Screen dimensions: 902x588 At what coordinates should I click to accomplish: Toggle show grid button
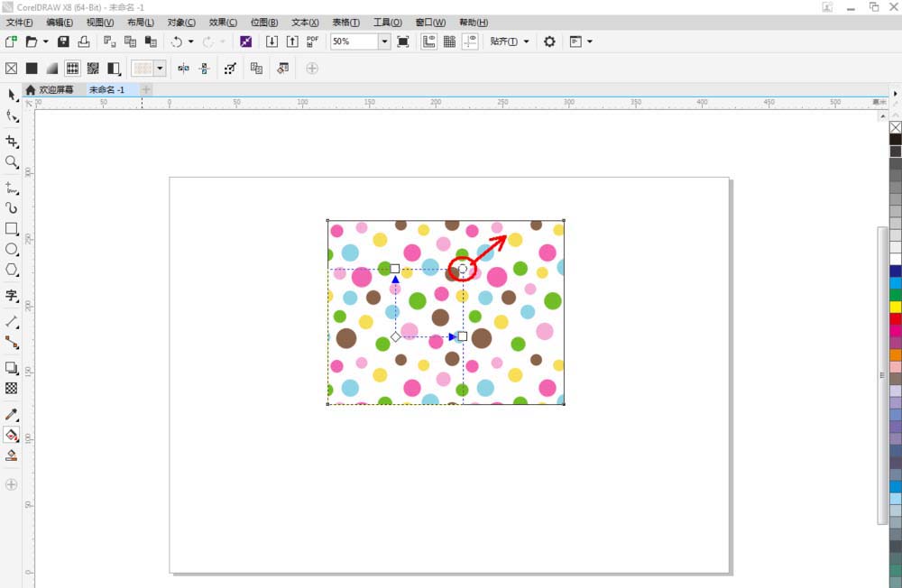(449, 41)
